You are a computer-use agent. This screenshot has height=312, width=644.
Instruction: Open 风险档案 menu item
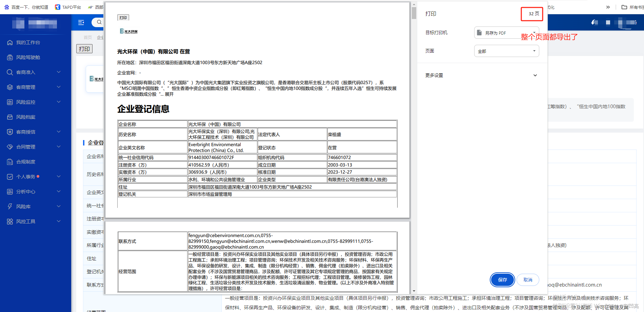click(x=26, y=117)
